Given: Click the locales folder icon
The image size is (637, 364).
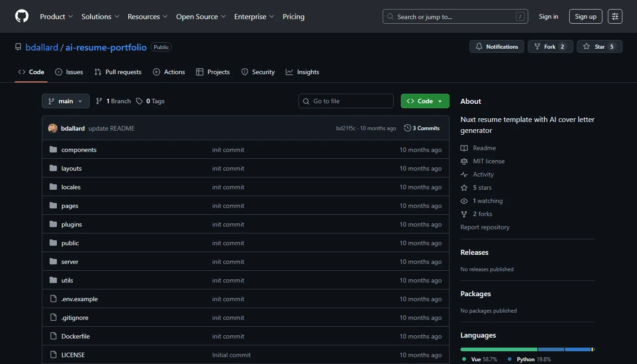Looking at the screenshot, I should click(53, 187).
